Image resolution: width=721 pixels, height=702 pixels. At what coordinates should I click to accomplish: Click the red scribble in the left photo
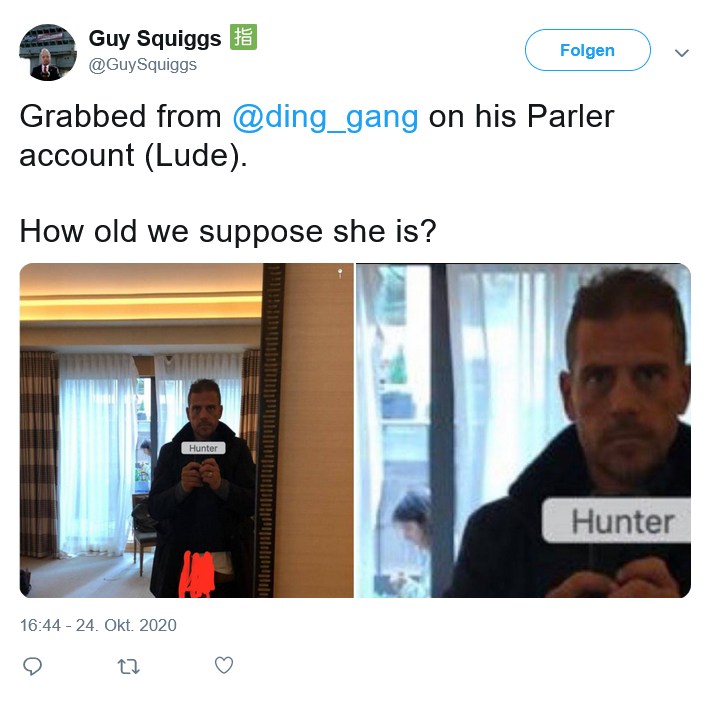click(x=198, y=574)
